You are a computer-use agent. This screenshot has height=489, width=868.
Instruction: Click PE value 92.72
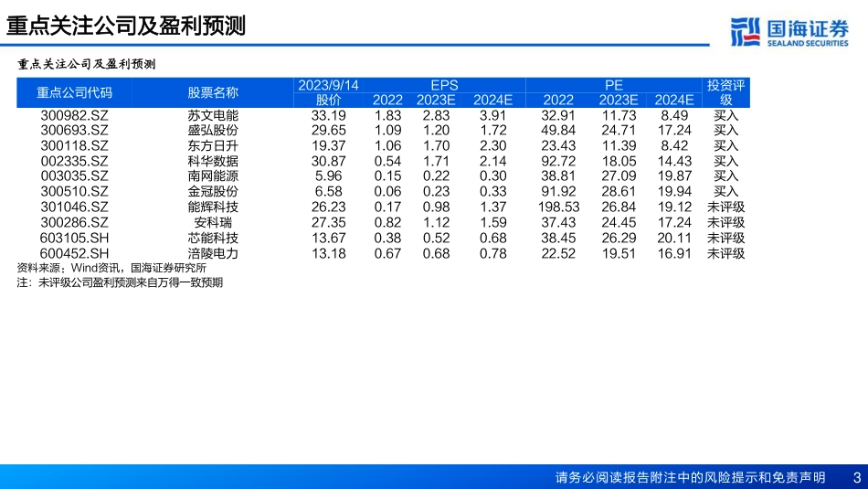coord(558,161)
